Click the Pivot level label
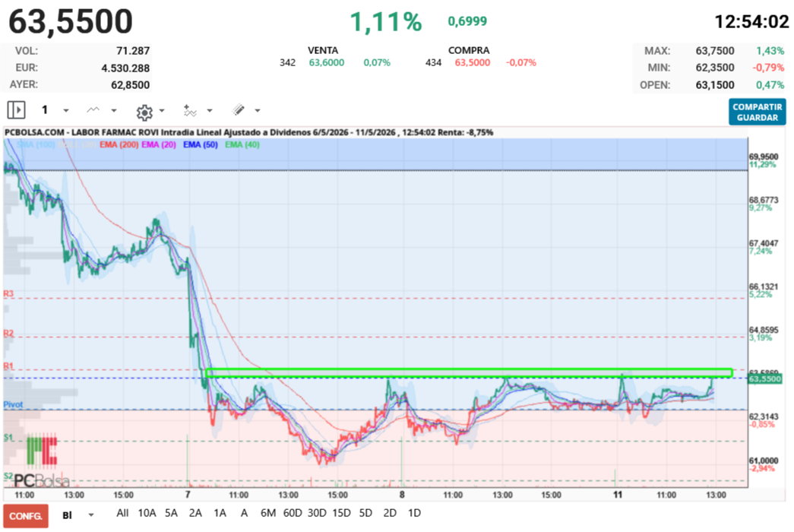Screen dimensions: 794x532 pyautogui.click(x=13, y=404)
